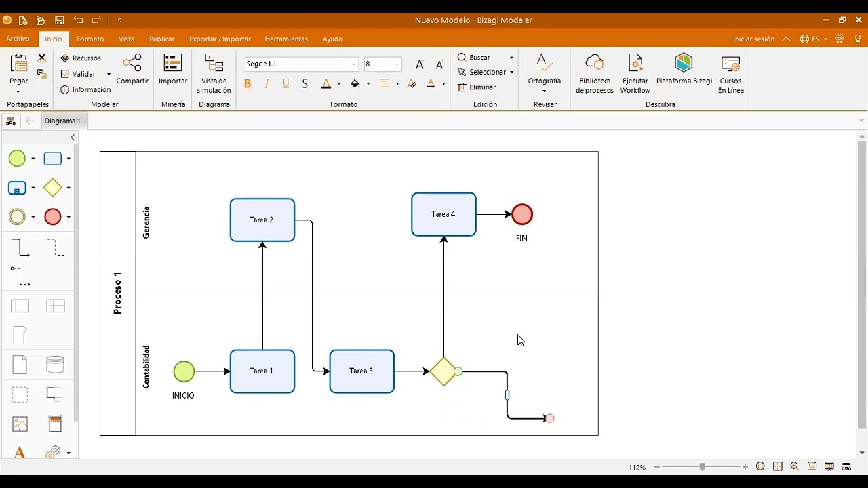Toggle bold formatting
The width and height of the screenshot is (868, 488).
coord(248,83)
